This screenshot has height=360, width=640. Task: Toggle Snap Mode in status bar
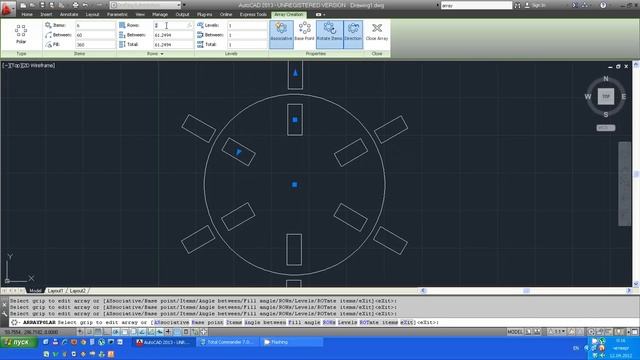89,332
